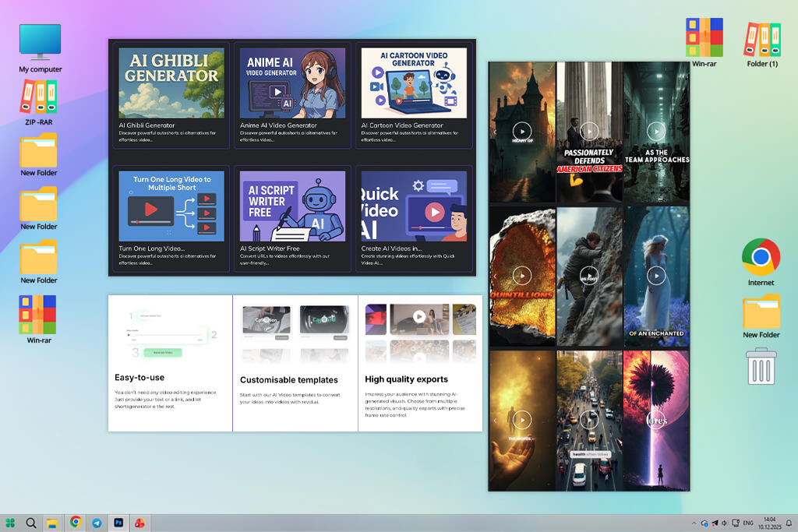Open the AI Script Writer Free card image
798x532 pixels.
click(x=293, y=206)
